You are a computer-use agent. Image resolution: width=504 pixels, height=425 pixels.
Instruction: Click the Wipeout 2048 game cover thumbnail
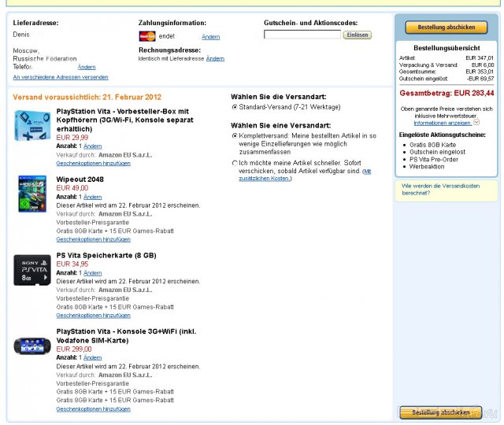pos(32,194)
